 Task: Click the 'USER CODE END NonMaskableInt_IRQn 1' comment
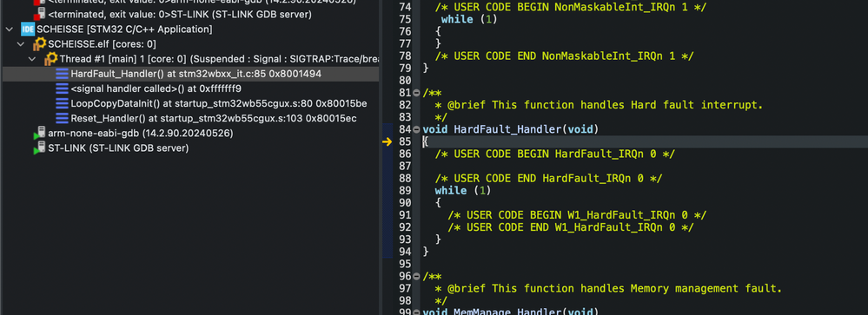(x=564, y=56)
